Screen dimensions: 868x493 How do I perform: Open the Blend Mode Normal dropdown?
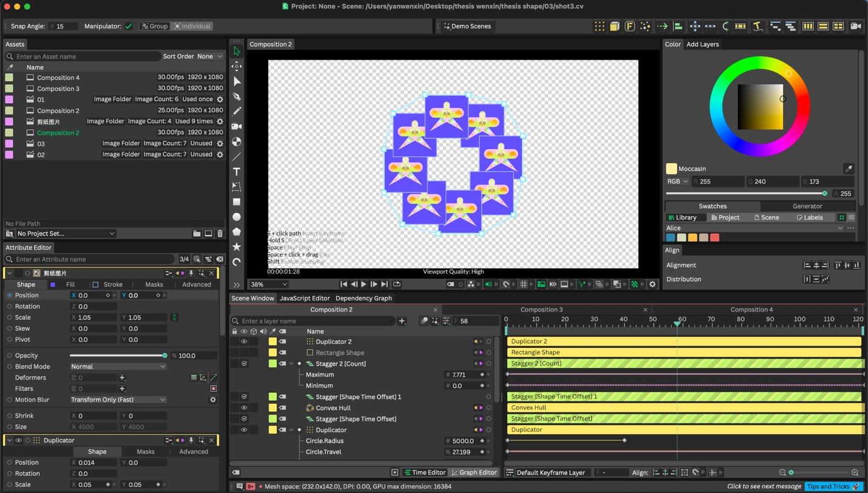coord(118,367)
